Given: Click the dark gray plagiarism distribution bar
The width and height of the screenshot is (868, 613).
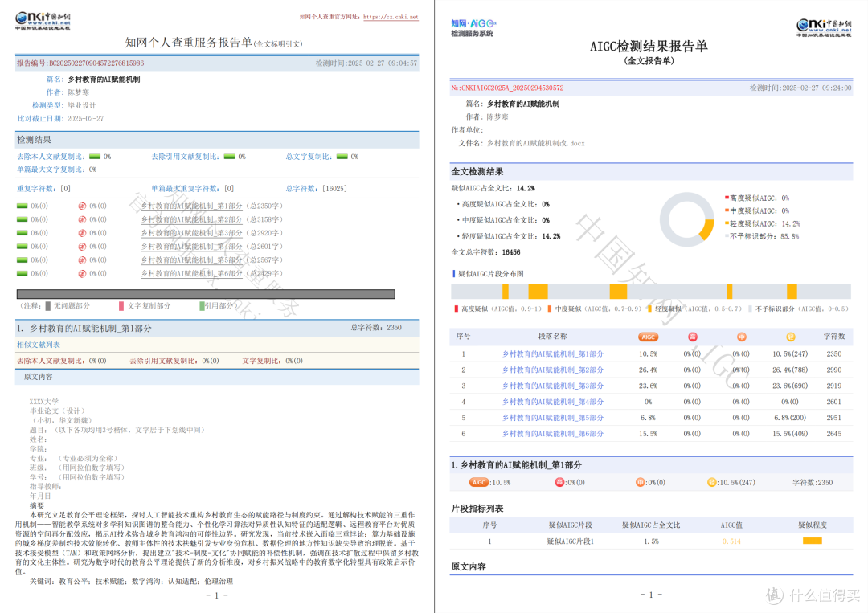Looking at the screenshot, I should click(206, 294).
